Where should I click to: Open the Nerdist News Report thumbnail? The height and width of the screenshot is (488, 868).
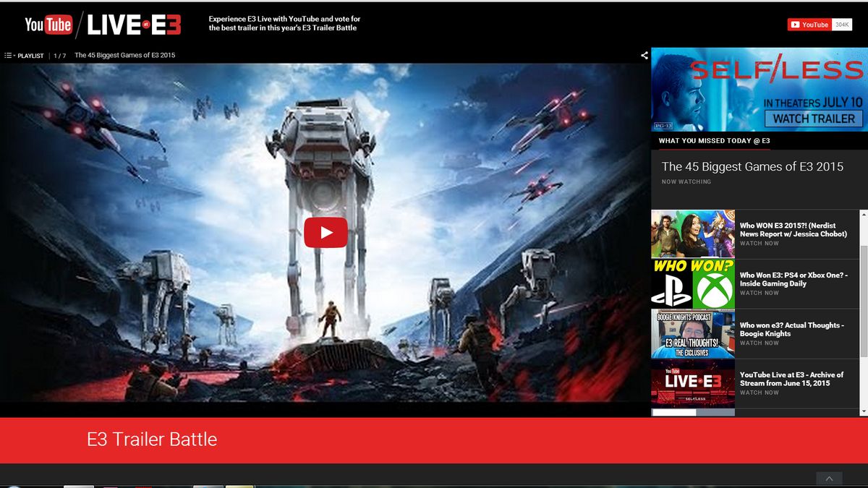tap(692, 233)
